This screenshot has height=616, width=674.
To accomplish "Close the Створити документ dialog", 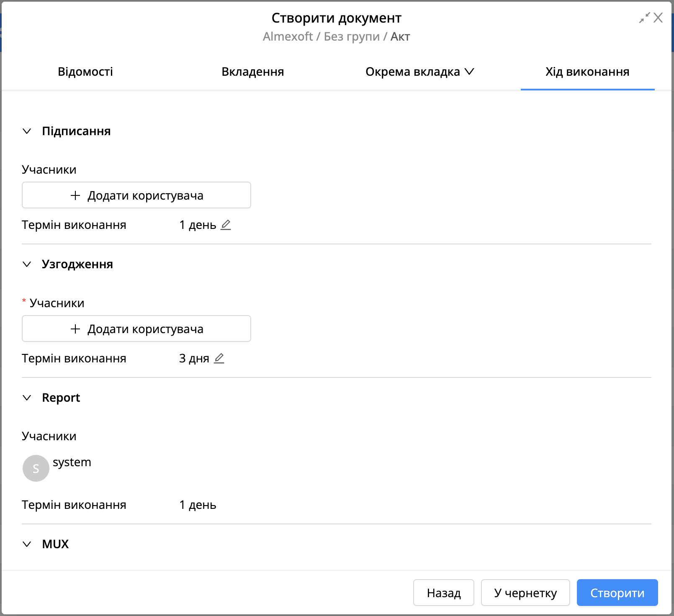I will [x=658, y=18].
